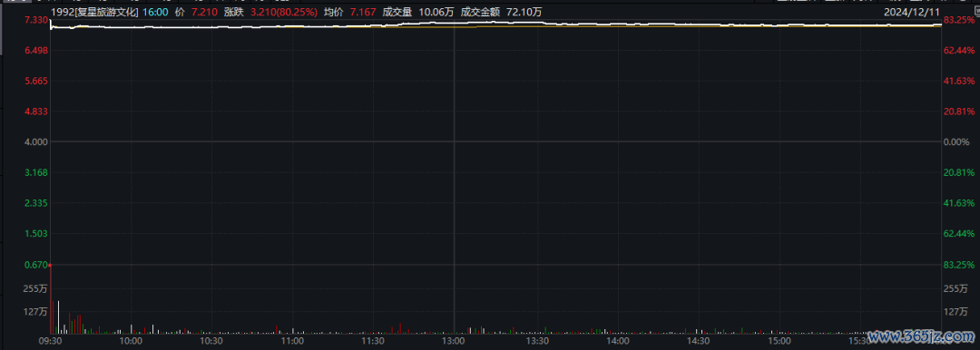This screenshot has height=350, width=980.
Task: Click the 14:30 time axis label
Action: [697, 341]
